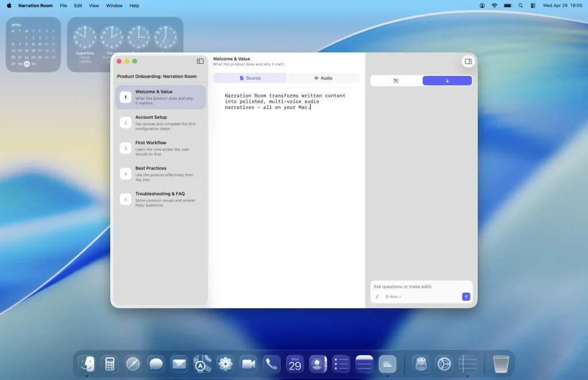Open Phone app from the dock
Image resolution: width=588 pixels, height=380 pixels.
pyautogui.click(x=272, y=364)
